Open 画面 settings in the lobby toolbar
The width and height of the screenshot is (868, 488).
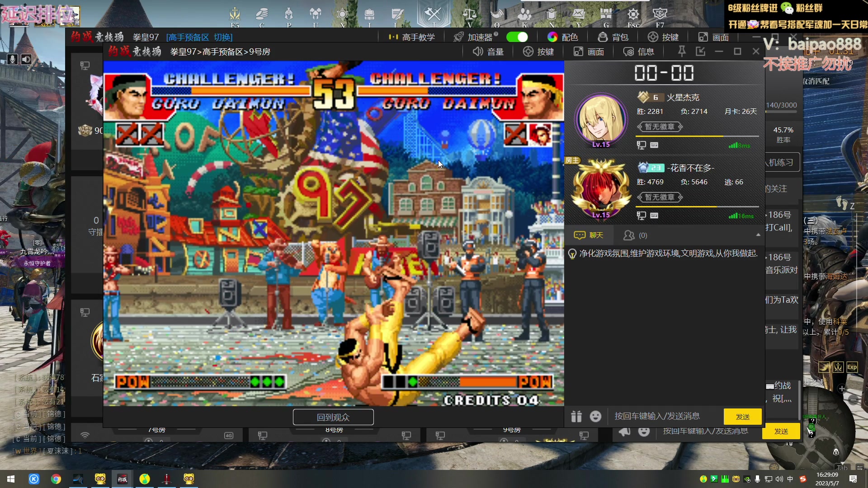[713, 37]
